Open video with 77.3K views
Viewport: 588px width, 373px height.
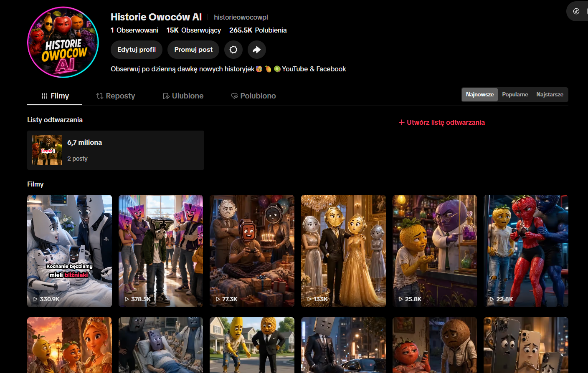click(x=252, y=251)
